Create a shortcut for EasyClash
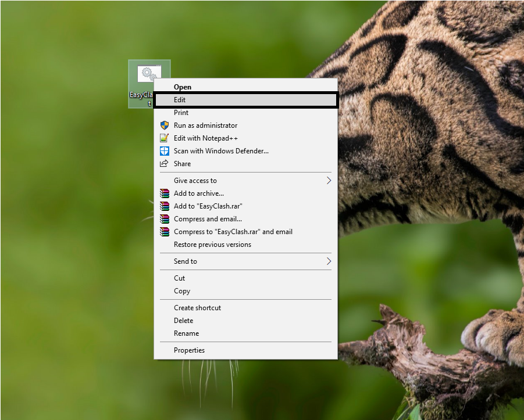The height and width of the screenshot is (420, 524). click(197, 307)
